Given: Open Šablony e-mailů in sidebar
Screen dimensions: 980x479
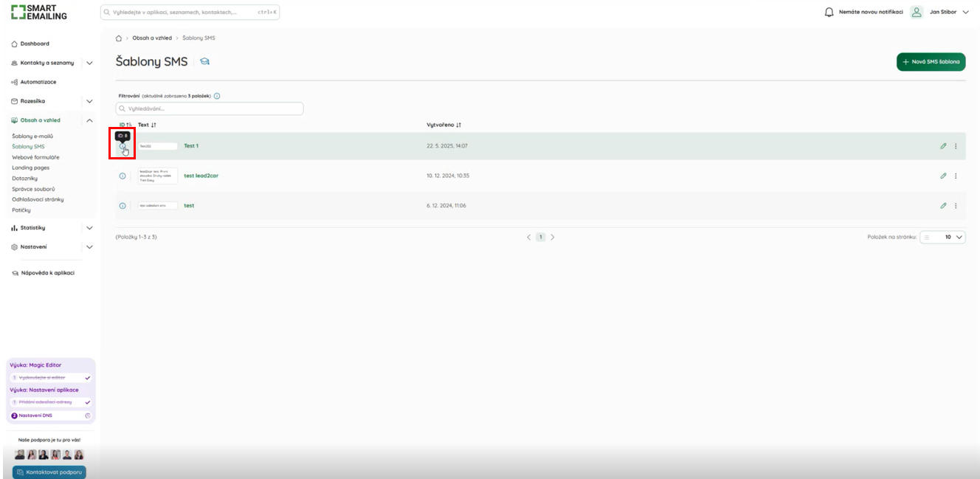Looking at the screenshot, I should 32,136.
